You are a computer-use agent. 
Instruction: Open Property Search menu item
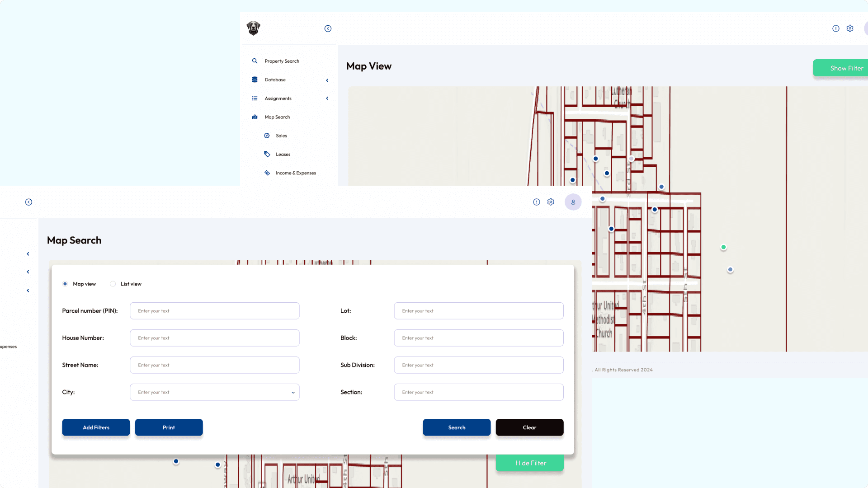(x=282, y=61)
